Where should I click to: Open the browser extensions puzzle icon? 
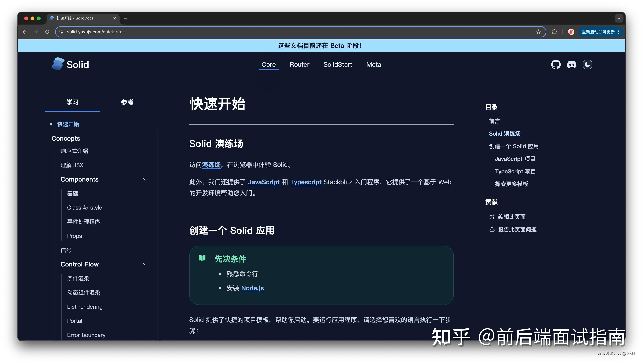tap(554, 32)
